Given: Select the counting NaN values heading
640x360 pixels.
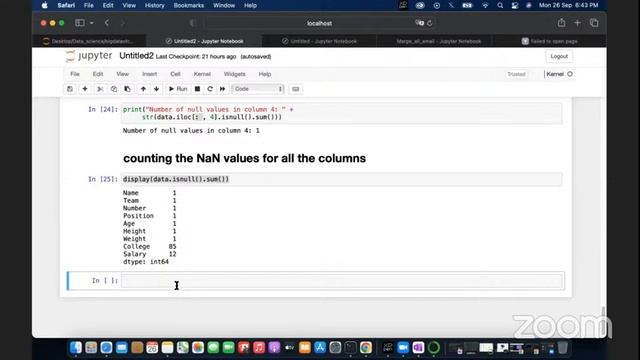Looking at the screenshot, I should pos(244,158).
